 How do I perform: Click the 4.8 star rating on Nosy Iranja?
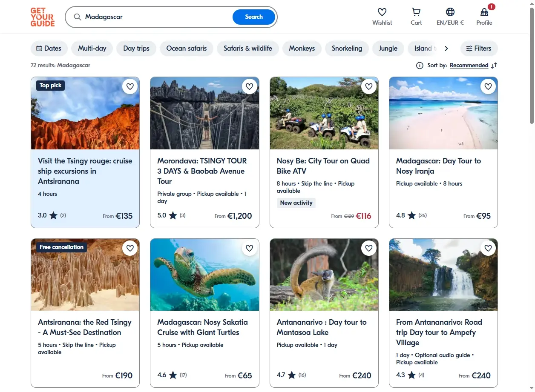coord(411,215)
